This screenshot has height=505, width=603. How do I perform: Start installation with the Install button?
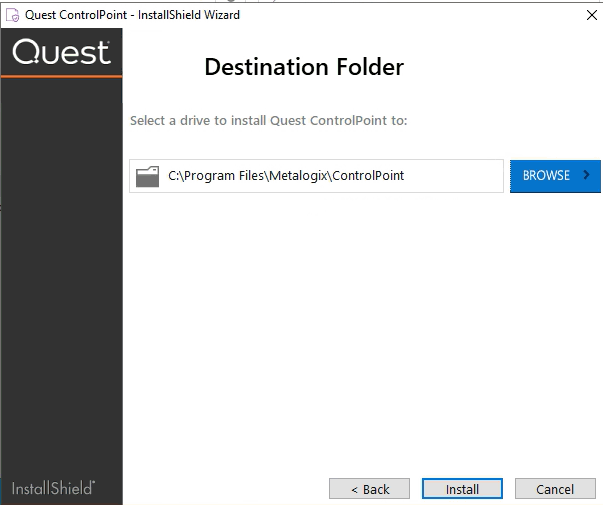point(462,489)
